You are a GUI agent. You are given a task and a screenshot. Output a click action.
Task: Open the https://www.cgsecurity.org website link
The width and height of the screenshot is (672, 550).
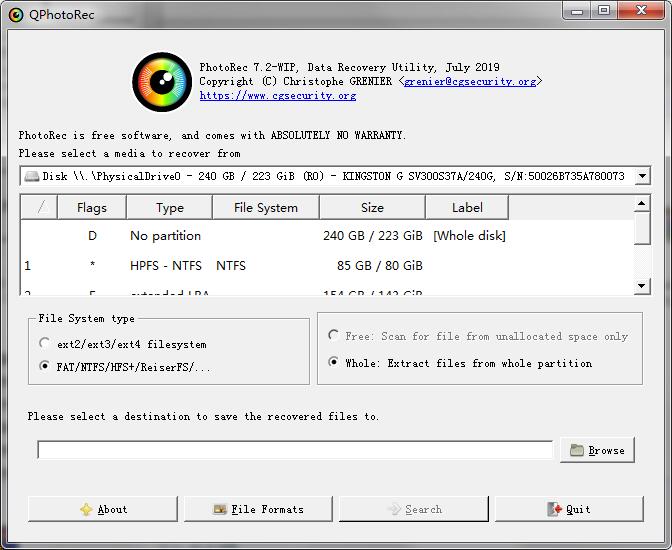click(278, 96)
